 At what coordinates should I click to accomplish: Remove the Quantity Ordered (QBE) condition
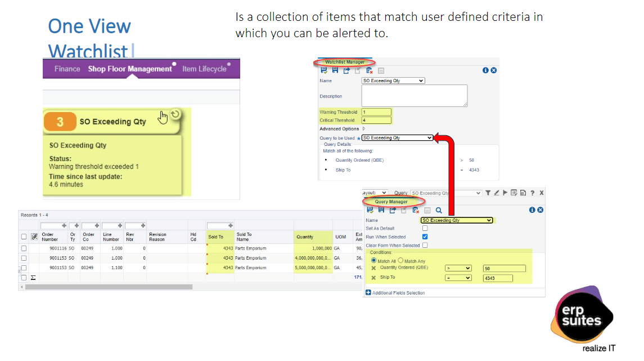click(x=373, y=268)
